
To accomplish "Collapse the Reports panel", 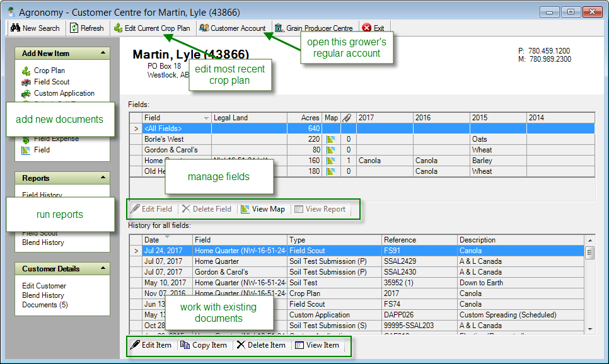I will 103,178.
